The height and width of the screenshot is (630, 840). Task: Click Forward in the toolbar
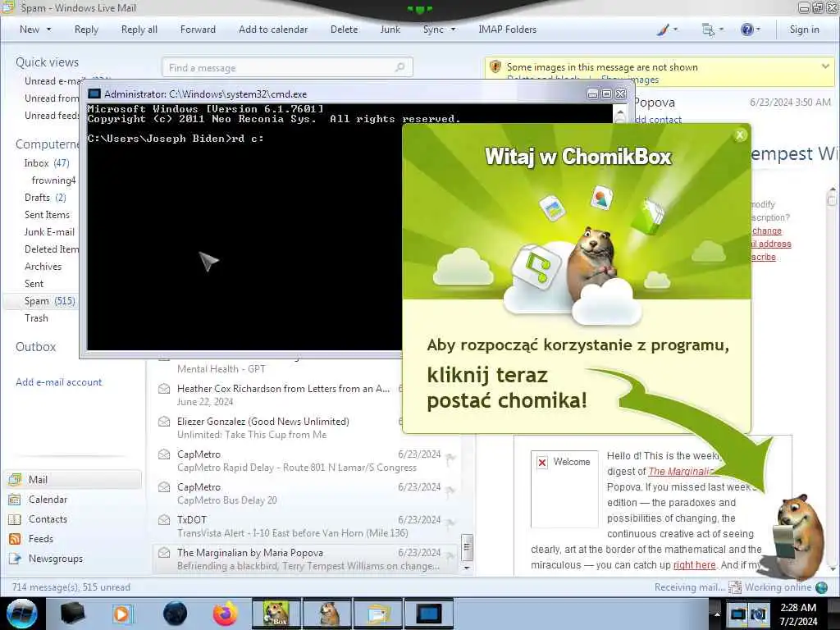pos(198,30)
